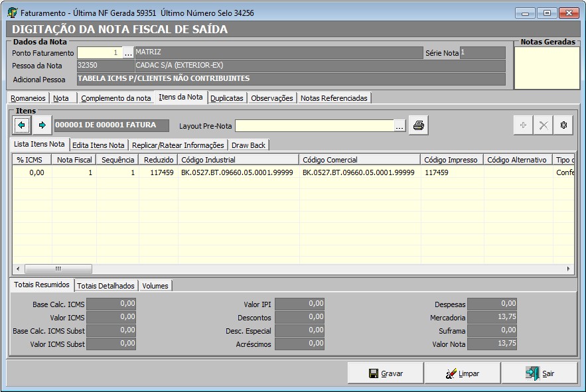586x392 pixels.
Task: Save the invoice with Gravar button
Action: (386, 373)
